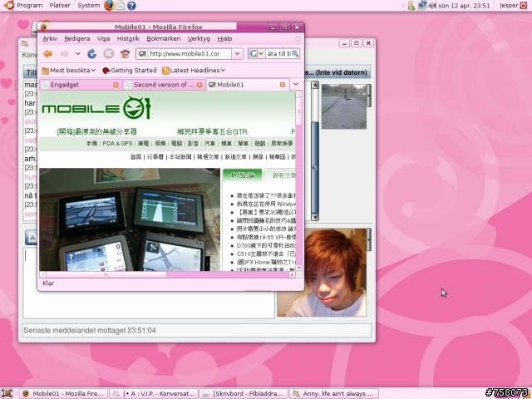Open the Bedigera menu
This screenshot has width=532, height=399.
77,39
